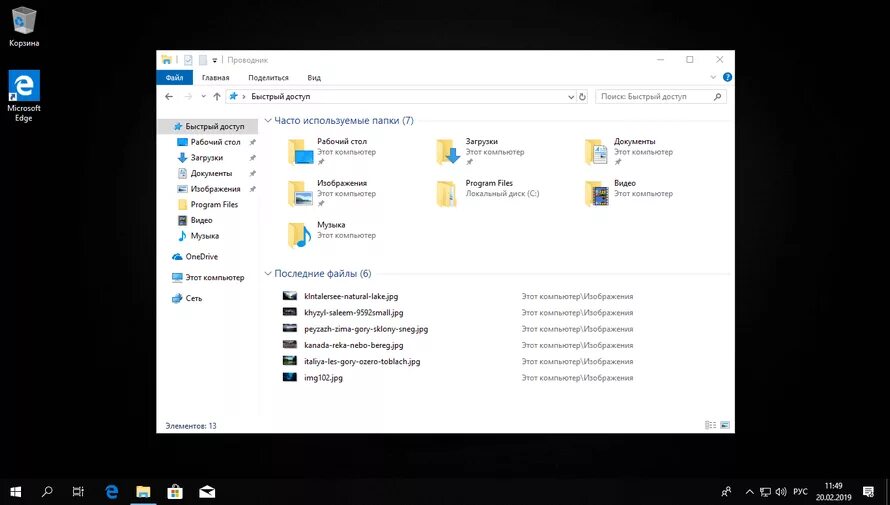The width and height of the screenshot is (890, 505).
Task: Switch to the Поделиться ribbon tab
Action: [x=268, y=78]
